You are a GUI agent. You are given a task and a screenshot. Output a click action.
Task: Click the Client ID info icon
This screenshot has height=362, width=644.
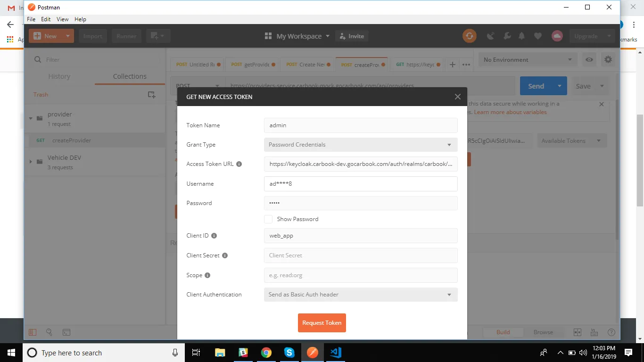(x=214, y=236)
